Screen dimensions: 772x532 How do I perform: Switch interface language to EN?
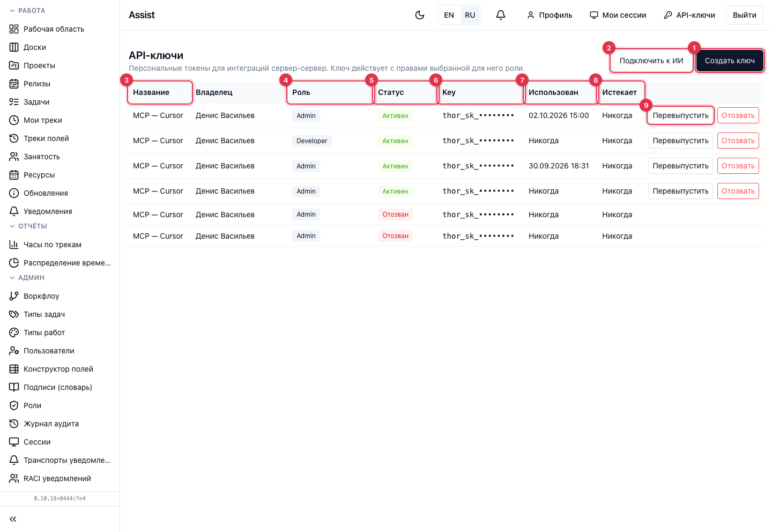[449, 15]
